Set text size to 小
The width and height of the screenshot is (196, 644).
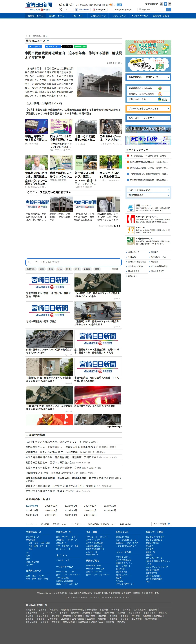pos(161,4)
